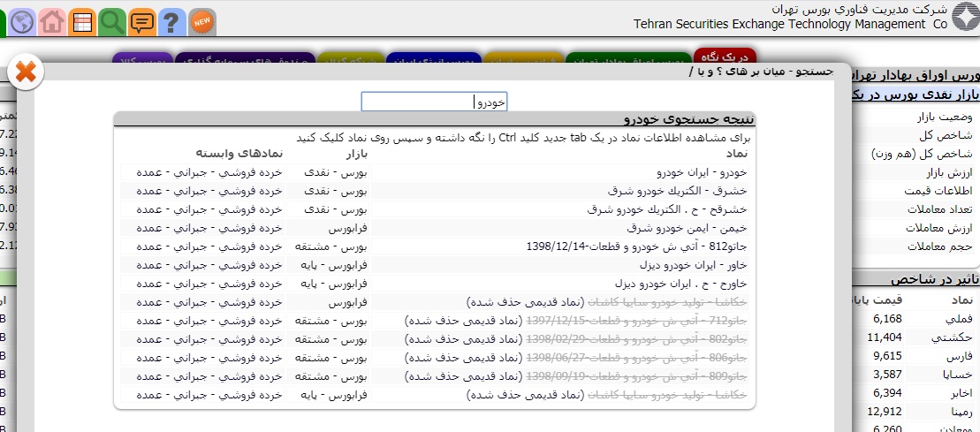980x432 pixels.
Task: Open the blue بورس انرژی ایران tab
Action: click(x=434, y=58)
